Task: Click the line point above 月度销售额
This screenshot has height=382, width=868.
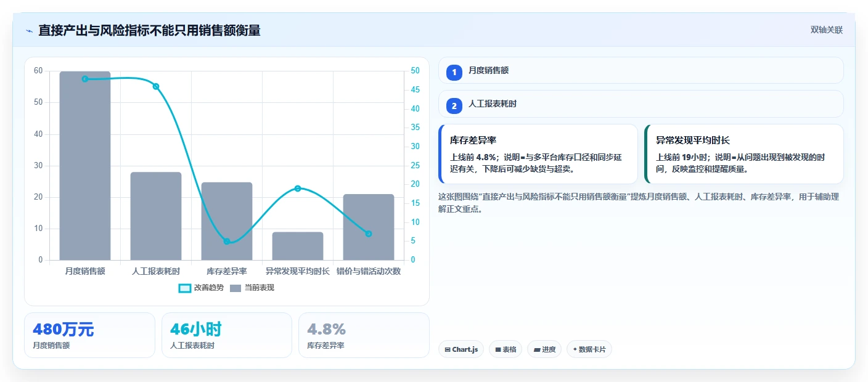Action: tap(85, 79)
